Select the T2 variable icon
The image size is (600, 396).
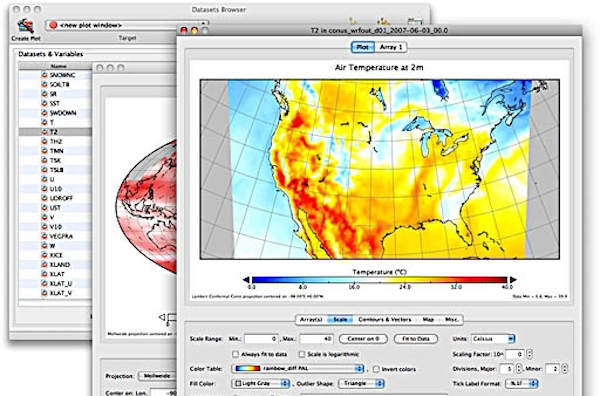pyautogui.click(x=45, y=132)
